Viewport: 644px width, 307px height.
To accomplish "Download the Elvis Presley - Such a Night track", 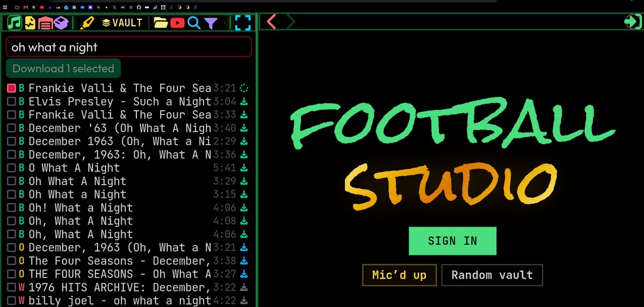I will (x=244, y=101).
